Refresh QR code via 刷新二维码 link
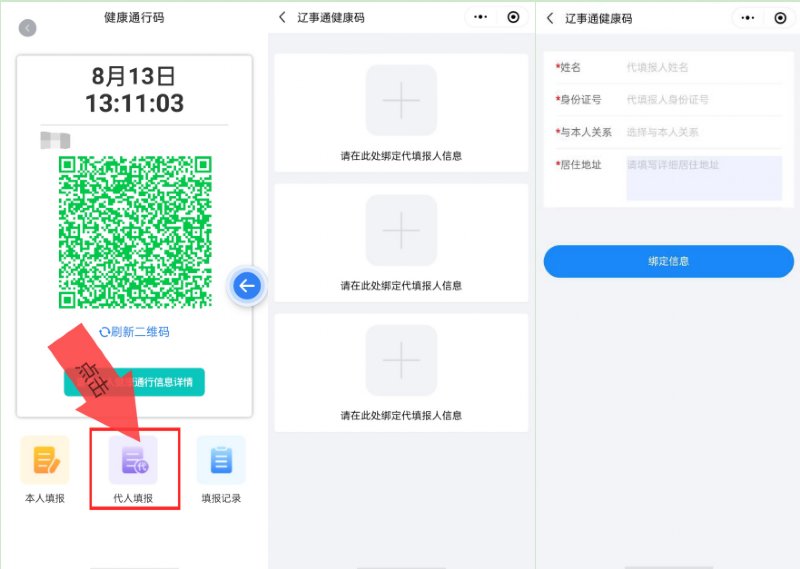 [x=134, y=332]
